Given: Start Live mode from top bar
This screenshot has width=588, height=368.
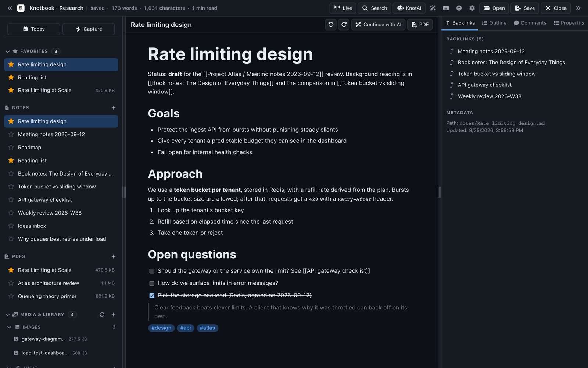Looking at the screenshot, I should (x=343, y=8).
